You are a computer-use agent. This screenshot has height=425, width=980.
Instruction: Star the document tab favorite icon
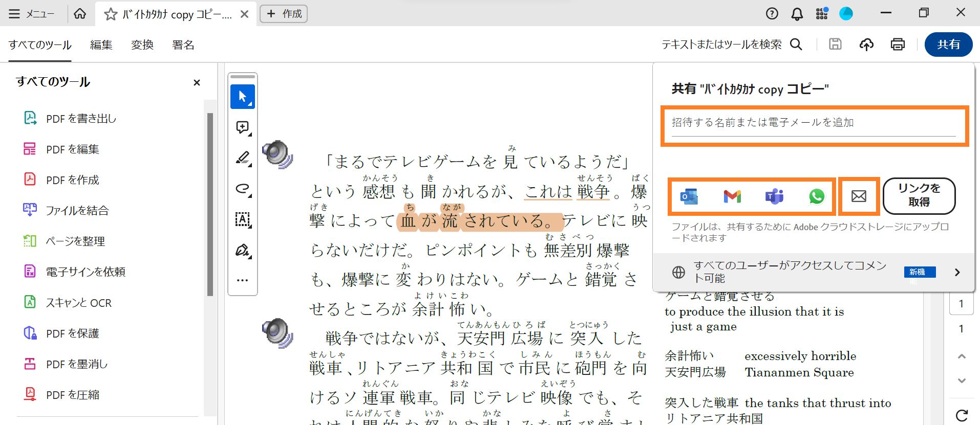(111, 14)
